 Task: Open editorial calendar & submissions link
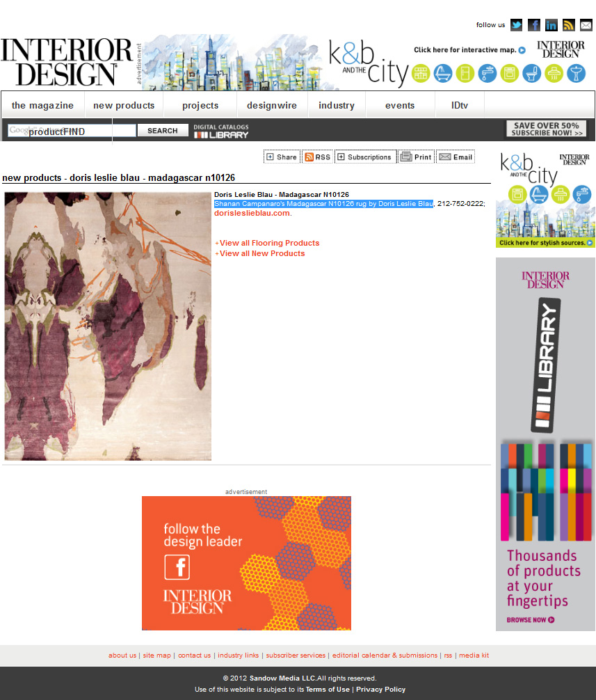pyautogui.click(x=385, y=655)
